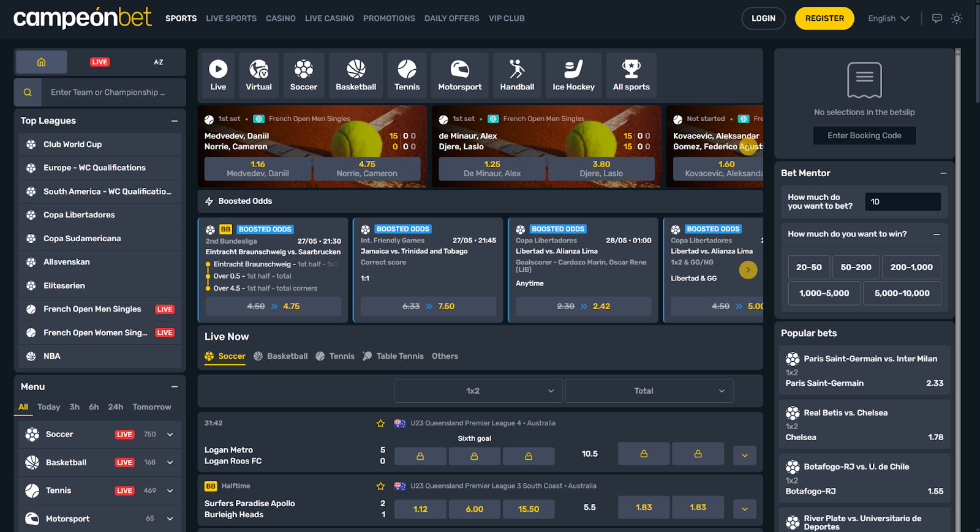Image resolution: width=980 pixels, height=532 pixels.
Task: Click the search magnifier icon
Action: [28, 92]
